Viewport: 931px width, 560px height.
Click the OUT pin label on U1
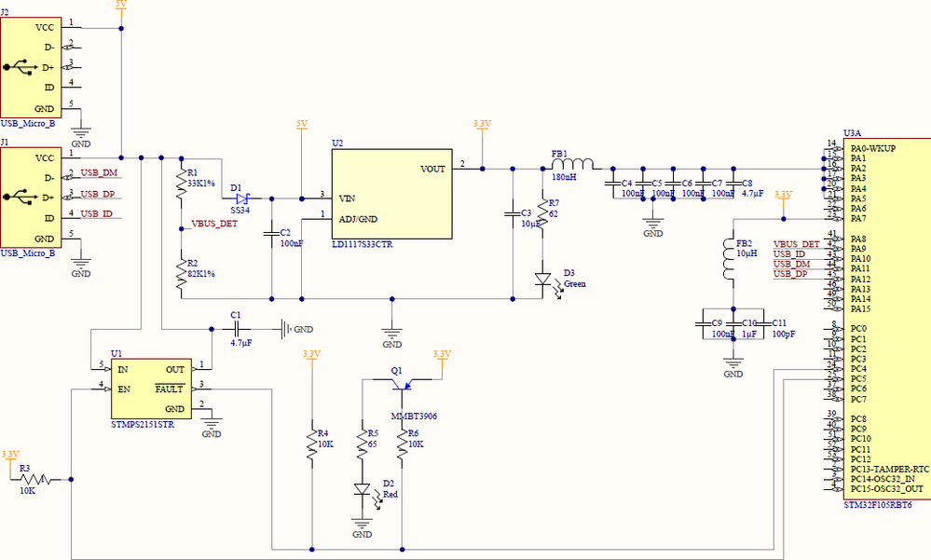pyautogui.click(x=174, y=369)
